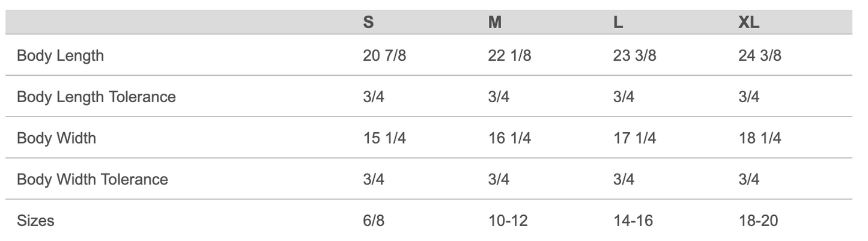Click the 17 1/4 body width value
This screenshot has height=241, width=868.
click(x=634, y=138)
